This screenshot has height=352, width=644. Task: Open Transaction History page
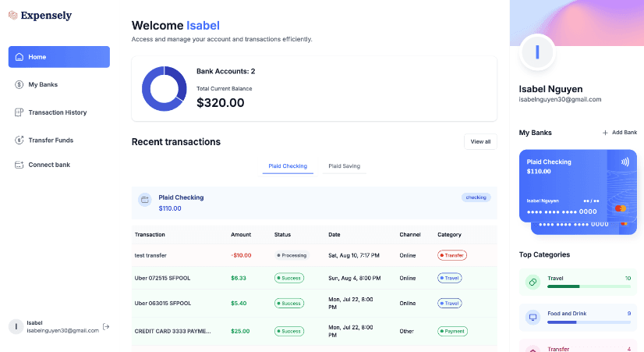(x=59, y=112)
